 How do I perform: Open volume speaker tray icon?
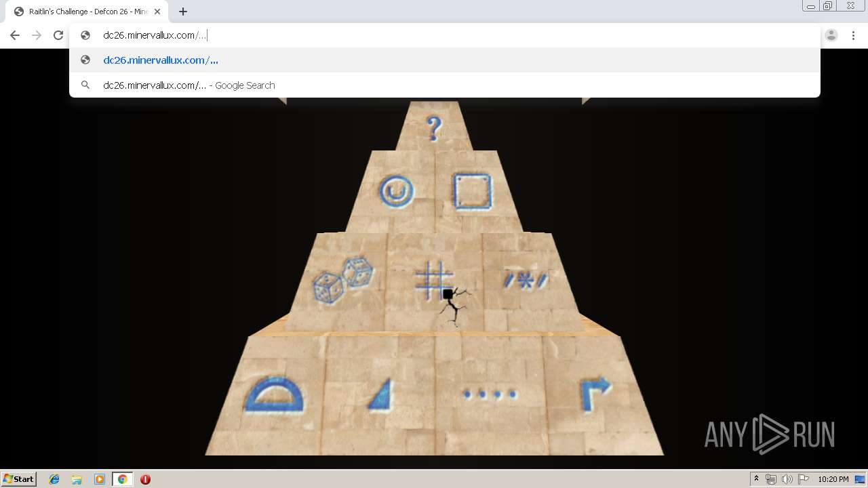coord(787,479)
